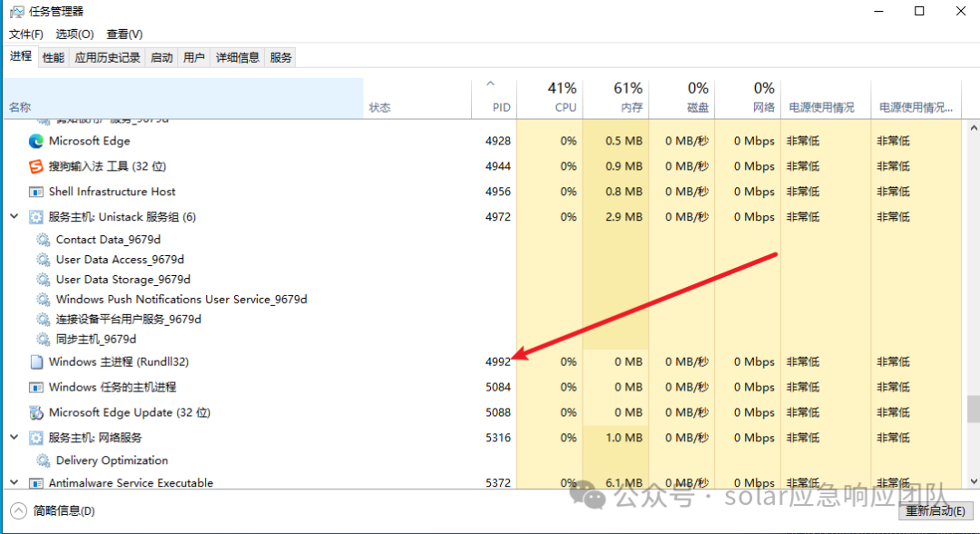Open the 查看(V) menu
Image resolution: width=980 pixels, height=534 pixels.
[124, 34]
